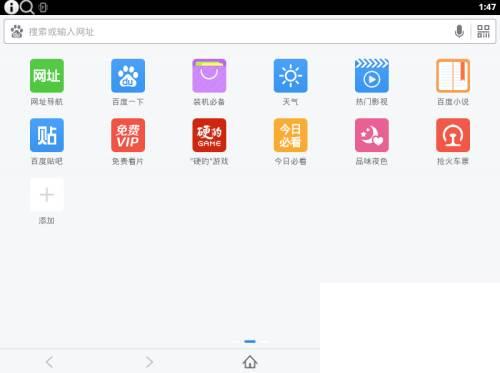Tap the microphone voice search icon

(x=459, y=31)
